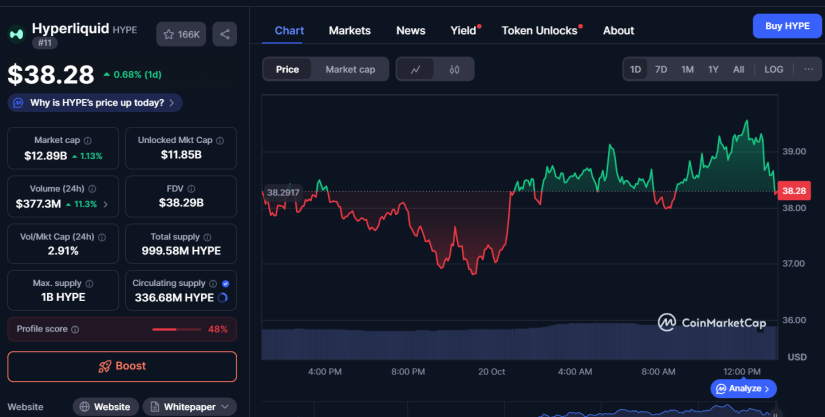Click the Market cap info icon

point(87,141)
